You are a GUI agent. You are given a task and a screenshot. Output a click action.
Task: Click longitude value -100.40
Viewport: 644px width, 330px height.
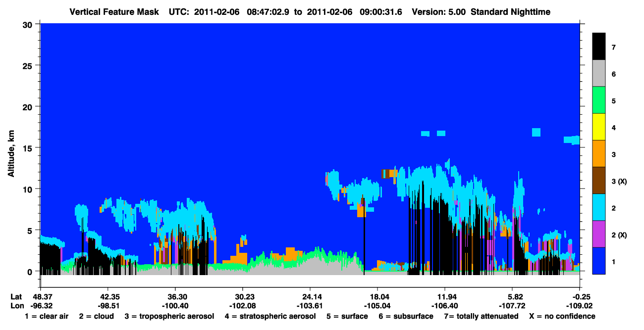tap(175, 305)
